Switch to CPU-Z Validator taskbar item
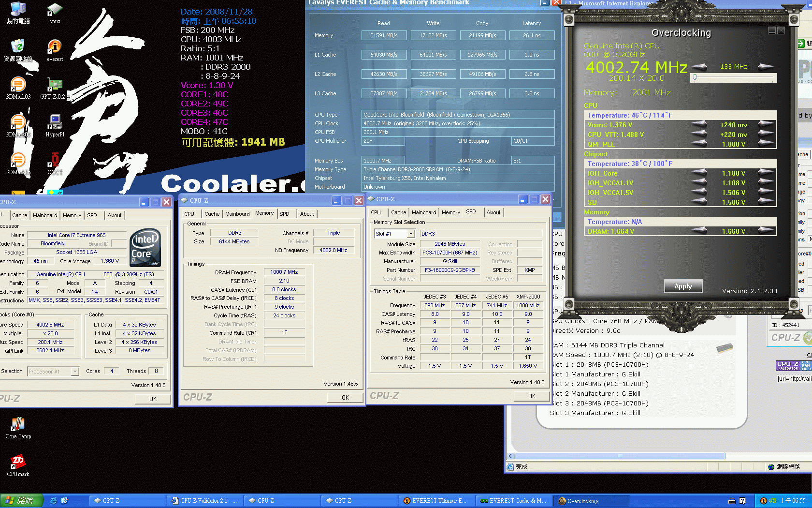The image size is (812, 508). [204, 501]
